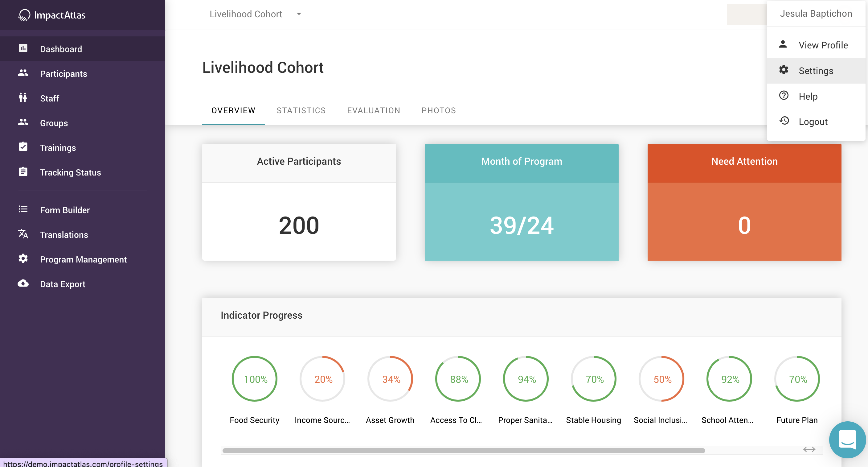Viewport: 868px width, 467px height.
Task: Switch to the Statistics tab
Action: pyautogui.click(x=301, y=110)
